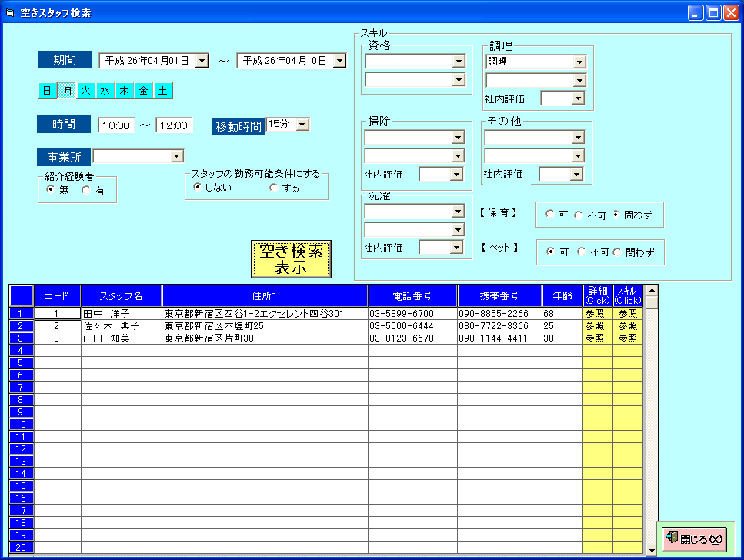
Task: Click the 事業所 label button
Action: pyautogui.click(x=64, y=157)
